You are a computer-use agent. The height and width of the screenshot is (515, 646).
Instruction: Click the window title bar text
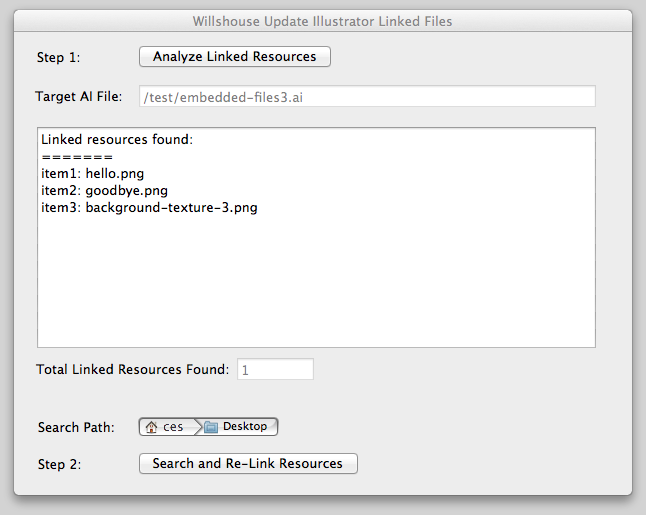[x=323, y=21]
